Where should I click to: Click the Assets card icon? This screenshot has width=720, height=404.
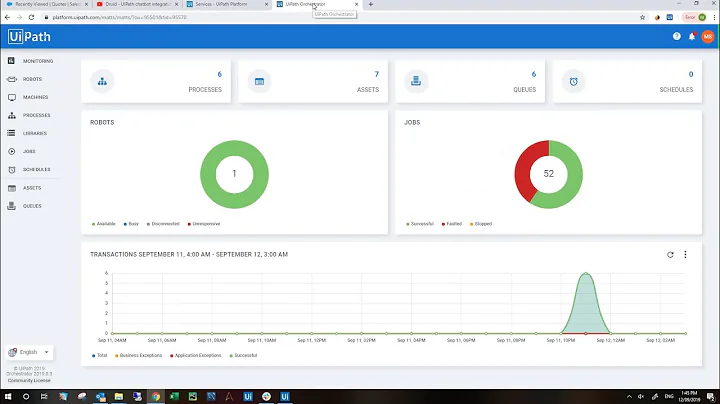point(259,82)
